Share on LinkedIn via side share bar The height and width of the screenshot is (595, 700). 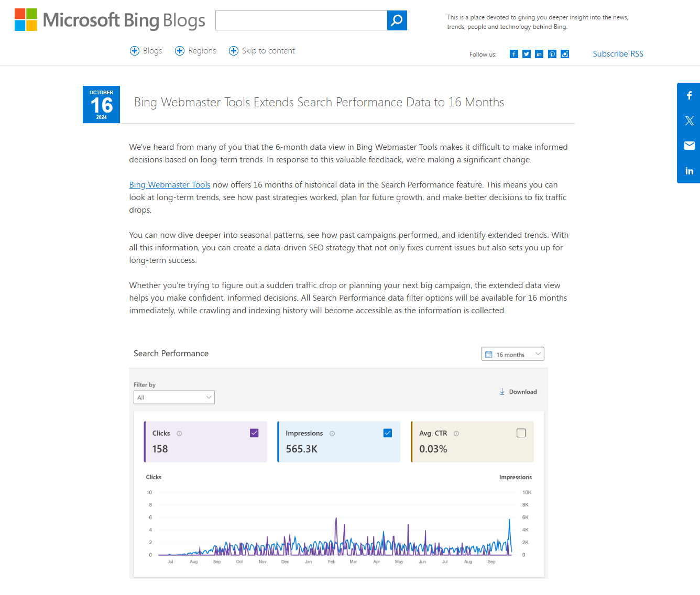690,171
